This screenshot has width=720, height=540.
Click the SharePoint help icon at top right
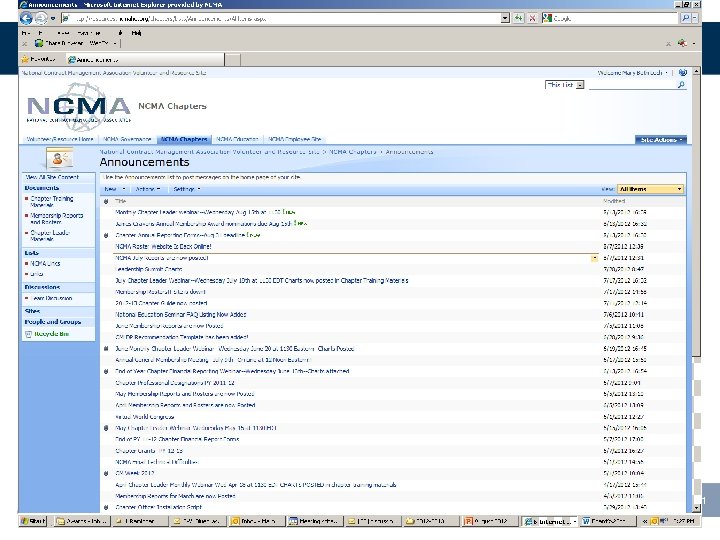point(683,73)
